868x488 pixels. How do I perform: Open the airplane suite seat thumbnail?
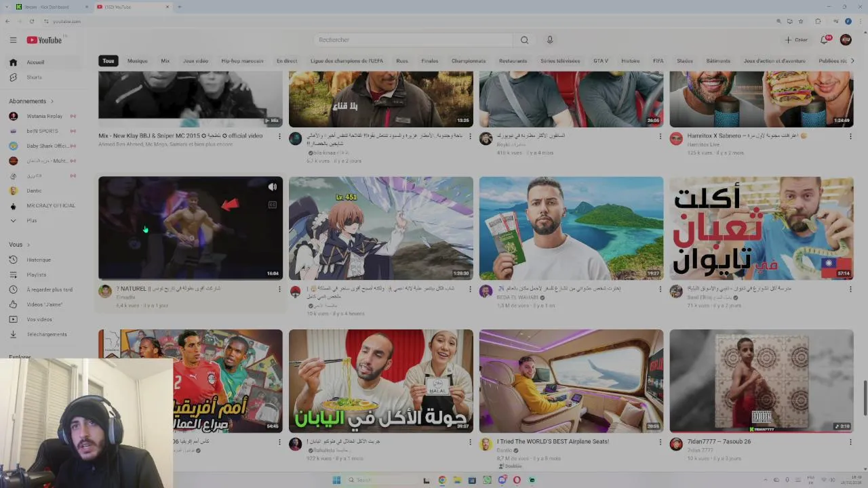point(572,381)
